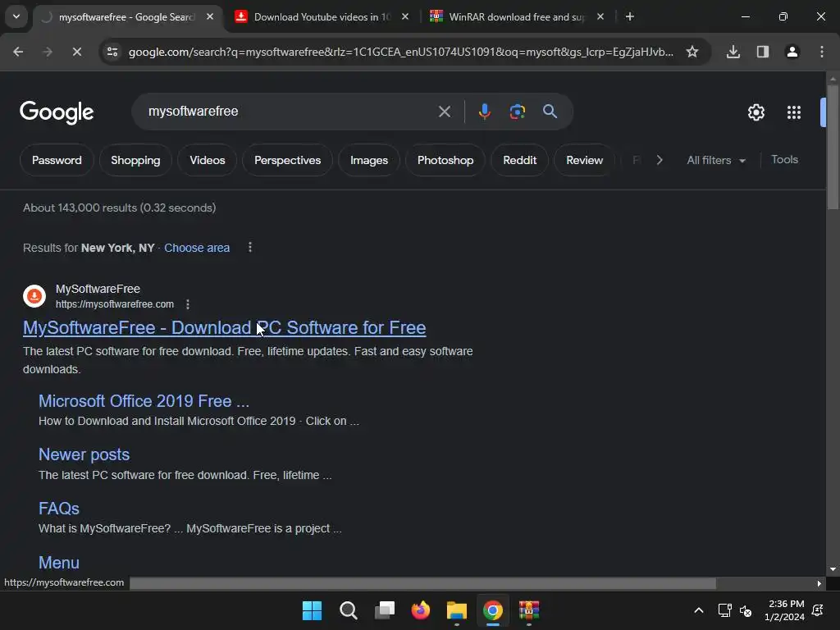Open the Chrome three-dot menu

tap(822, 52)
